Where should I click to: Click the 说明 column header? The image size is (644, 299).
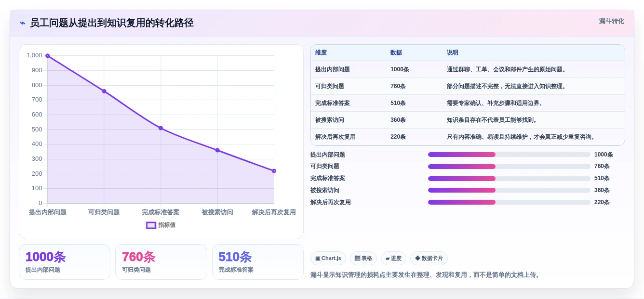pos(453,52)
